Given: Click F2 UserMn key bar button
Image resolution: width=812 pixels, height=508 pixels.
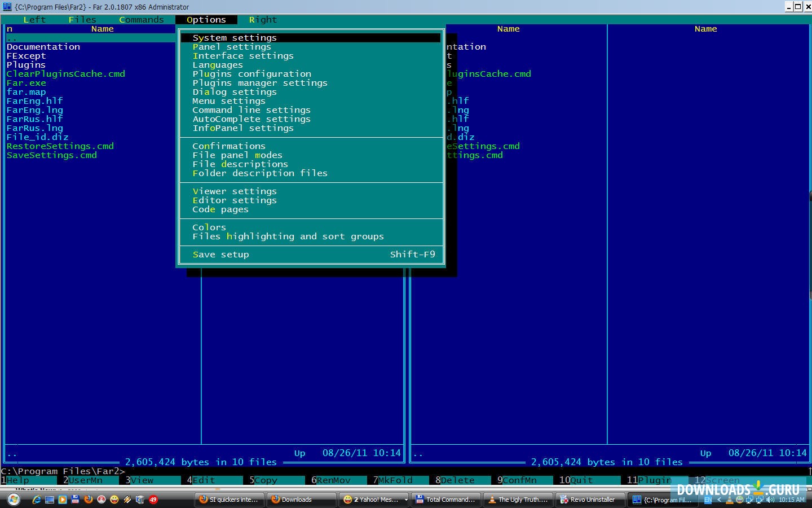Looking at the screenshot, I should (91, 480).
